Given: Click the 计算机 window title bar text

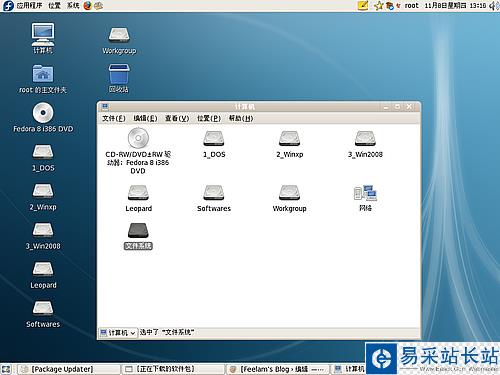Looking at the screenshot, I should (x=245, y=107).
